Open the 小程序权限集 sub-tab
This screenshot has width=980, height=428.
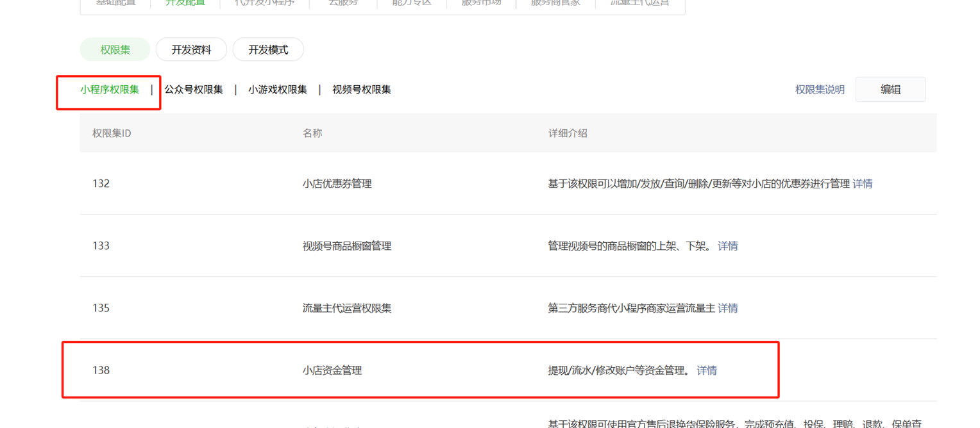pos(110,90)
